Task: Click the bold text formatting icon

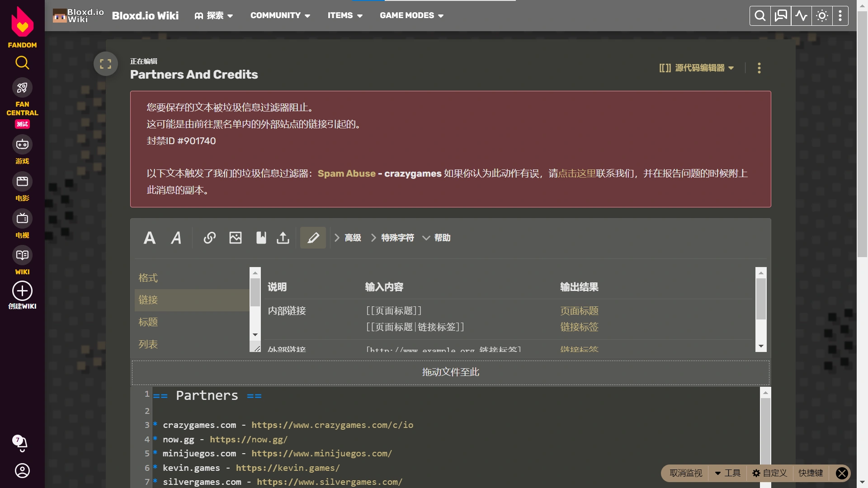Action: click(150, 238)
